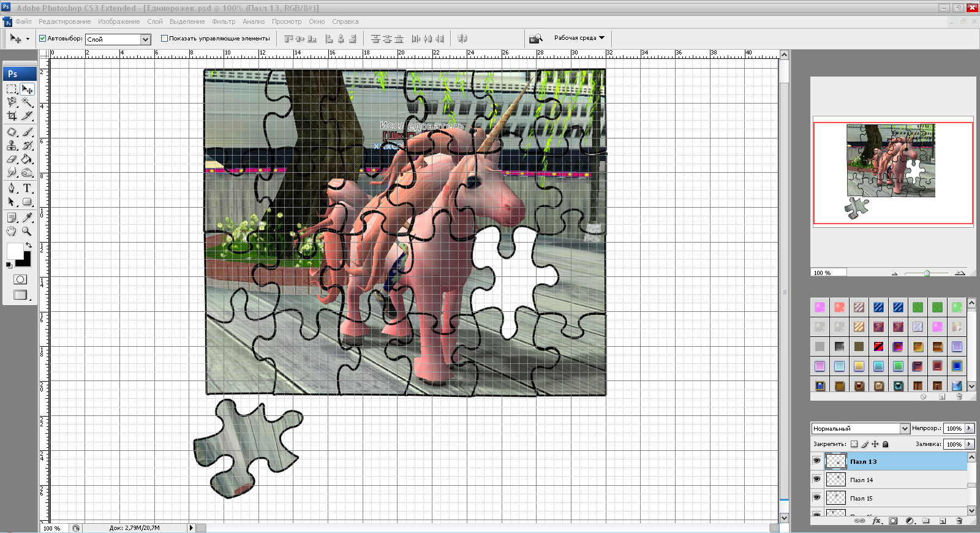Select the Move tool in the toolbox

pos(27,89)
